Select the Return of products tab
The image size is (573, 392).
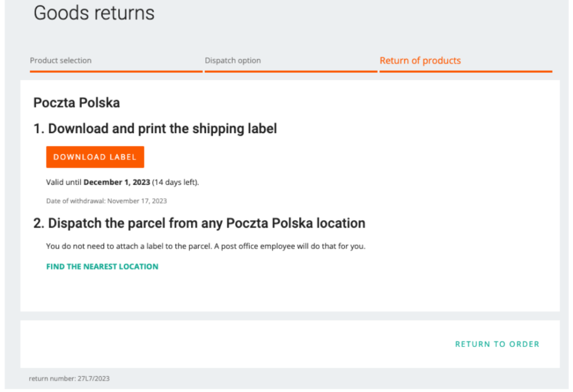pos(420,60)
